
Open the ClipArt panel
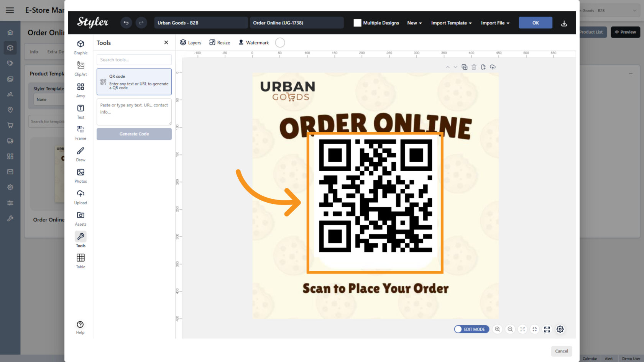(80, 68)
